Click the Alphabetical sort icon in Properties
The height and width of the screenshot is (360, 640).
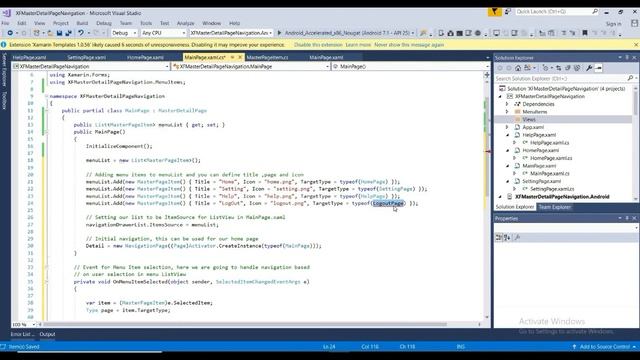coord(507,237)
